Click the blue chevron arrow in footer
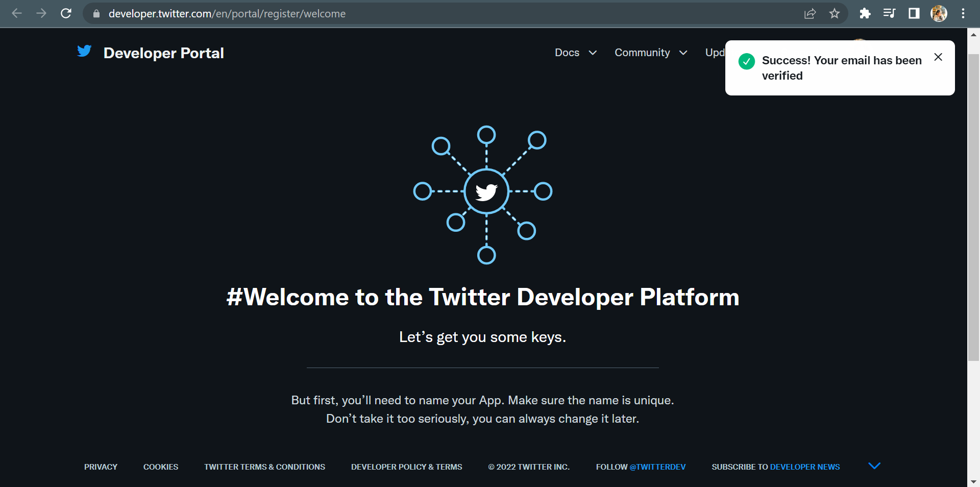 [874, 466]
